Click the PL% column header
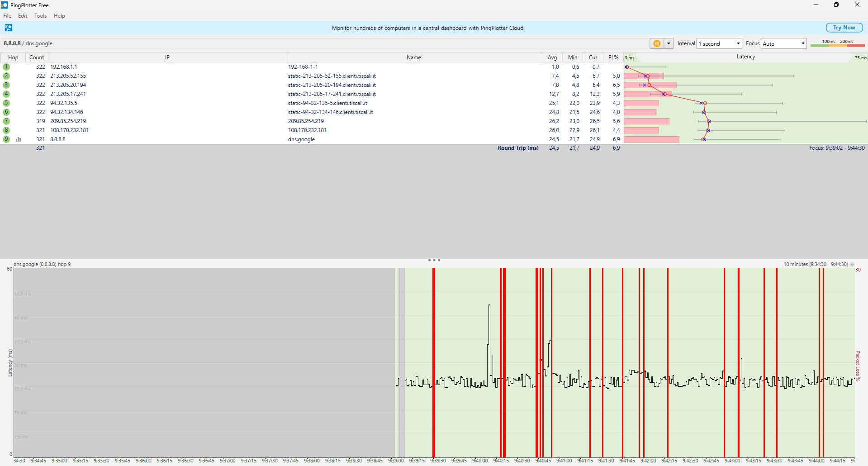 click(x=613, y=57)
